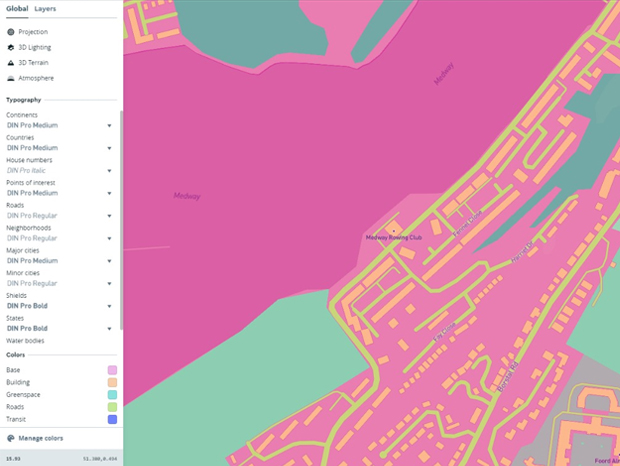Click the Colors section heading
The width and height of the screenshot is (620, 466).
15,355
